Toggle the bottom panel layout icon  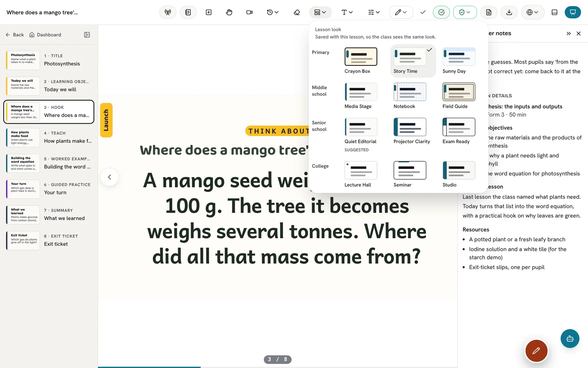pyautogui.click(x=555, y=12)
